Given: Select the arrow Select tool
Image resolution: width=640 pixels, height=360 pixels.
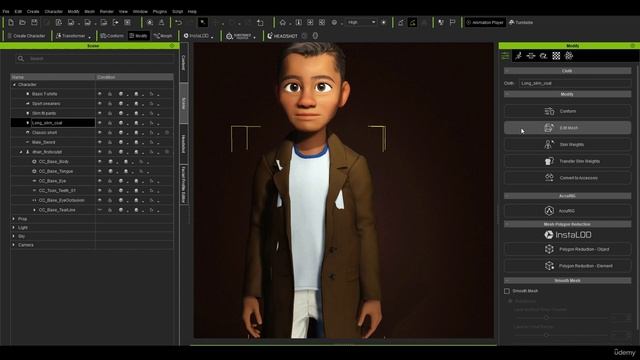Looking at the screenshot, I should [x=203, y=22].
